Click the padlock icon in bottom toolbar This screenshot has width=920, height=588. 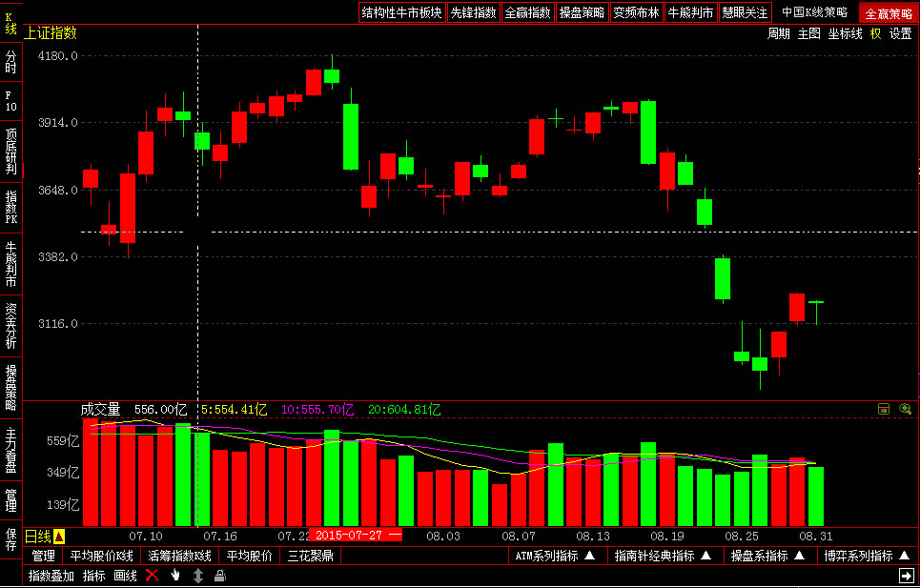pos(220,576)
